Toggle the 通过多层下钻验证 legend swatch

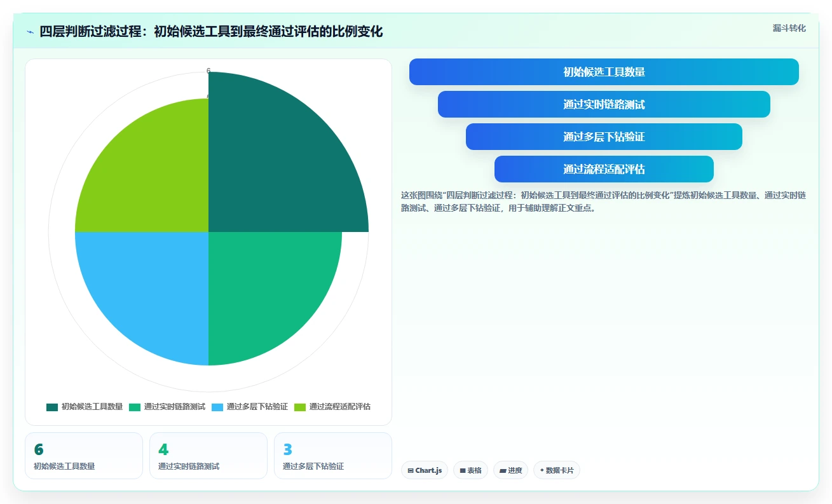click(217, 407)
